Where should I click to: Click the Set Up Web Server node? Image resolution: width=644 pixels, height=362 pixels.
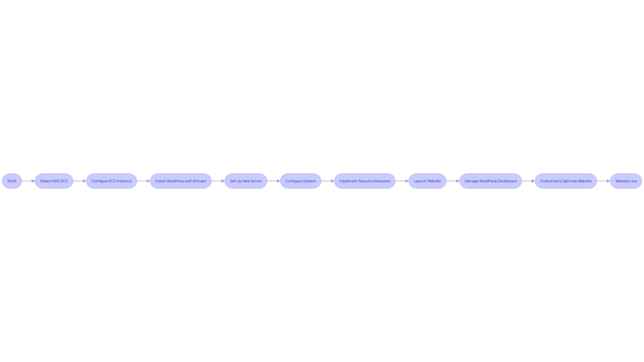coord(246,181)
